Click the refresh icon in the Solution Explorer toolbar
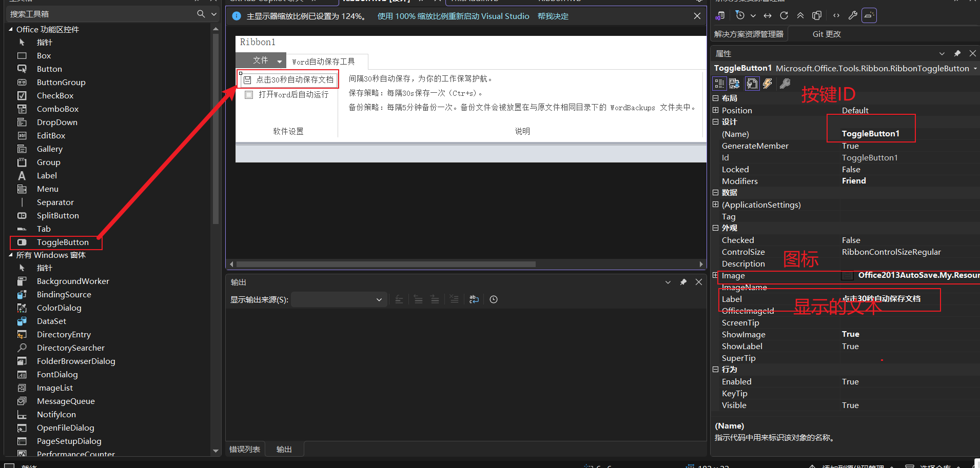This screenshot has width=980, height=468. coord(784,15)
